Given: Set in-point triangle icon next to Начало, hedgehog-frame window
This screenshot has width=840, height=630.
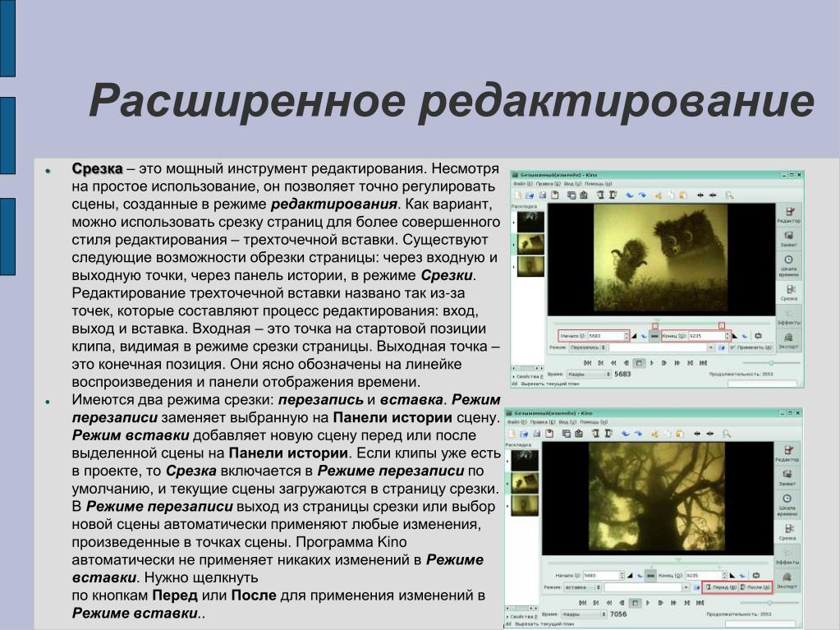Looking at the screenshot, I should (634, 336).
